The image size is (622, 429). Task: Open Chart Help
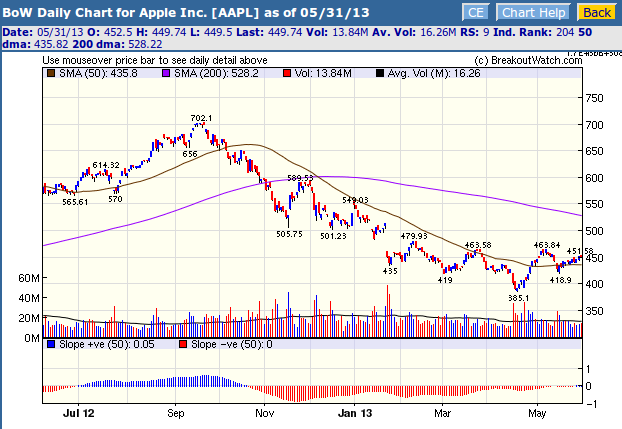(534, 12)
